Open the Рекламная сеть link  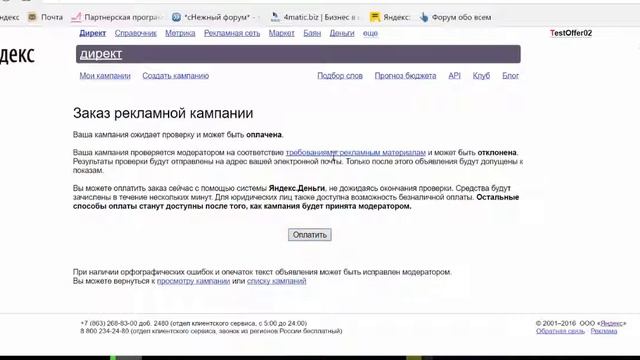click(x=232, y=33)
